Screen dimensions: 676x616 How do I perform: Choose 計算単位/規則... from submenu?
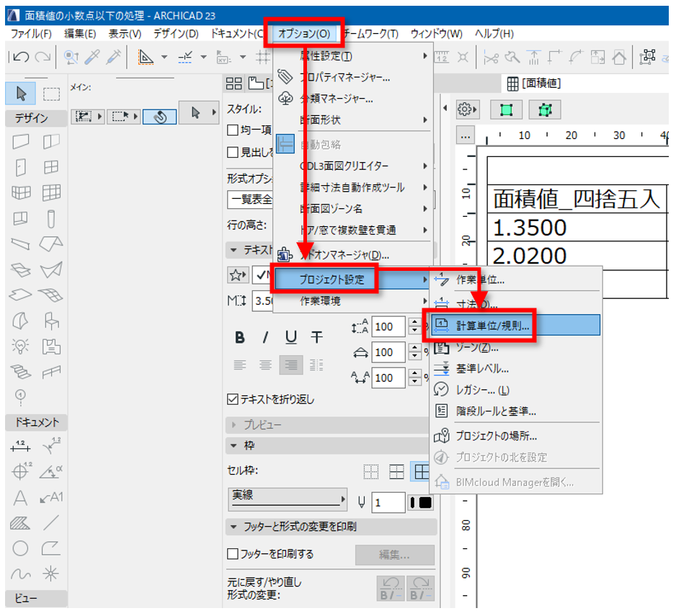[x=517, y=326]
